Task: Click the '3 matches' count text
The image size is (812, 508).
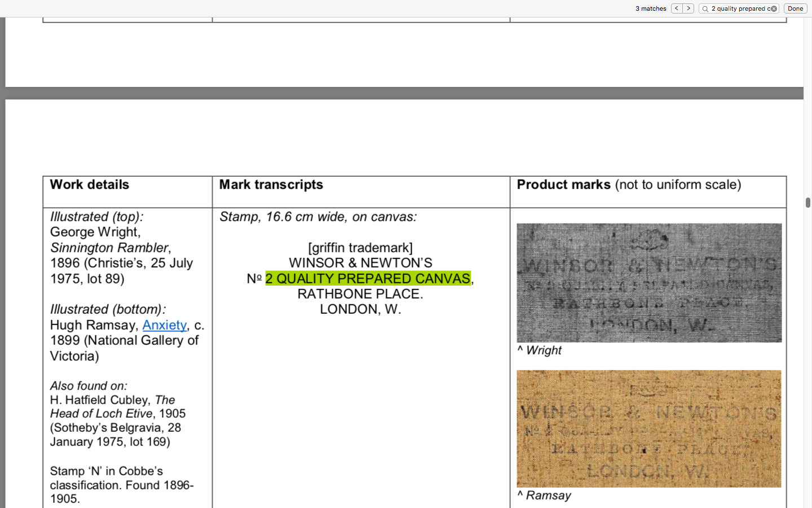Action: pyautogui.click(x=651, y=8)
